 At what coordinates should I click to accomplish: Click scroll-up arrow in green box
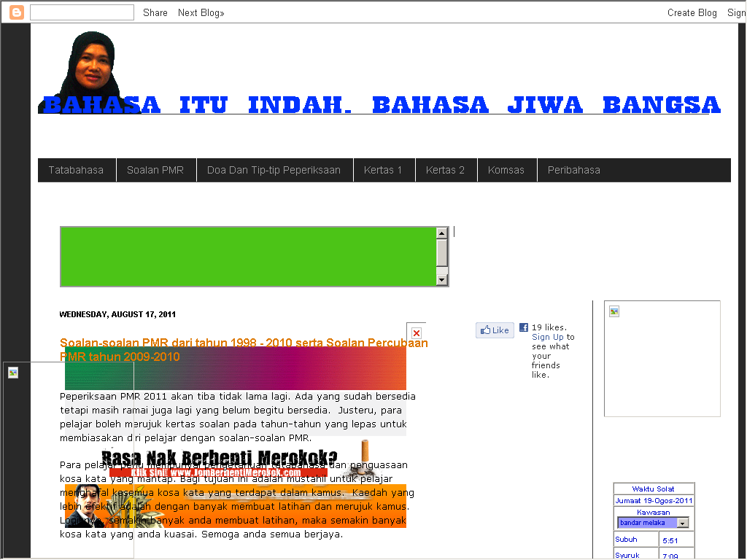point(441,233)
